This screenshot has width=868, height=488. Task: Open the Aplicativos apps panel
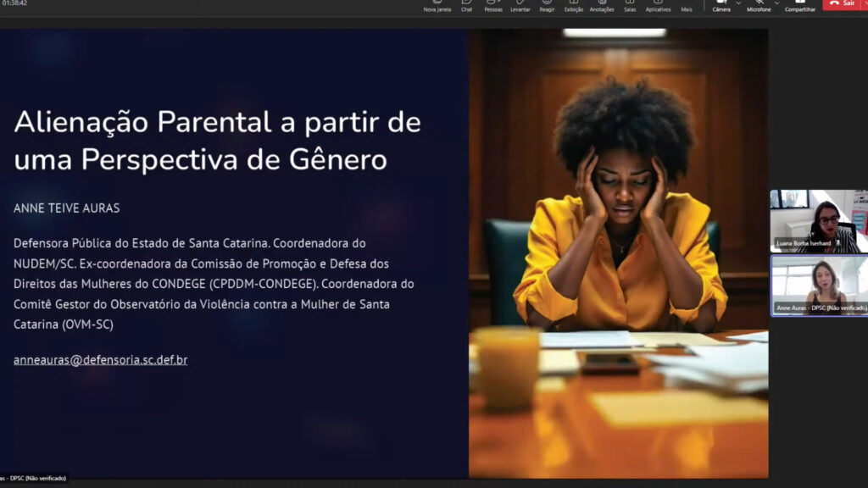click(x=658, y=5)
